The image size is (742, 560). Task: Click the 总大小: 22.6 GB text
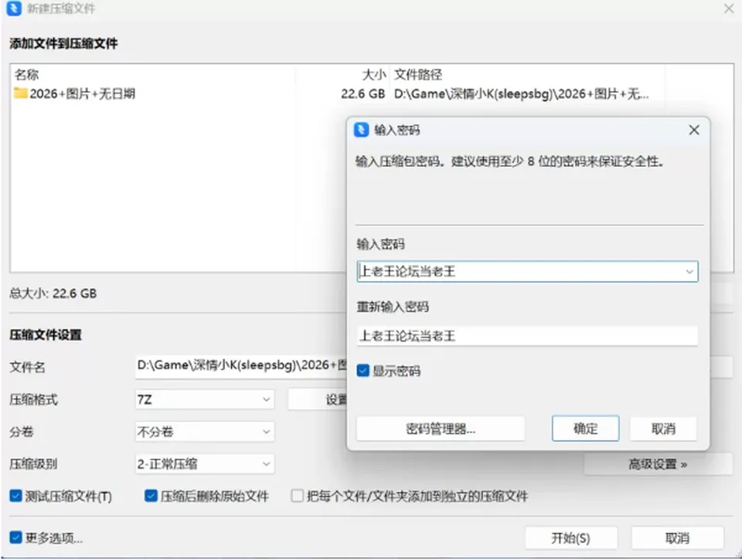pyautogui.click(x=53, y=294)
